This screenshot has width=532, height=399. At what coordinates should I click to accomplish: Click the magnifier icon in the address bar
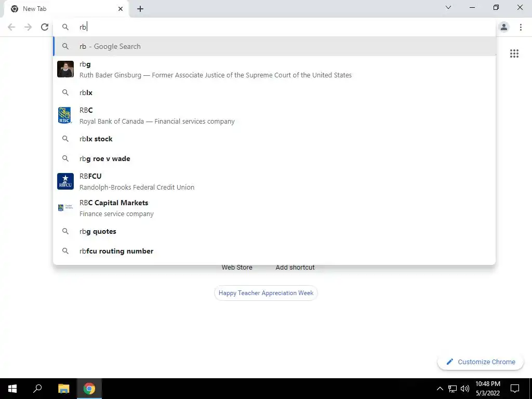click(x=65, y=27)
